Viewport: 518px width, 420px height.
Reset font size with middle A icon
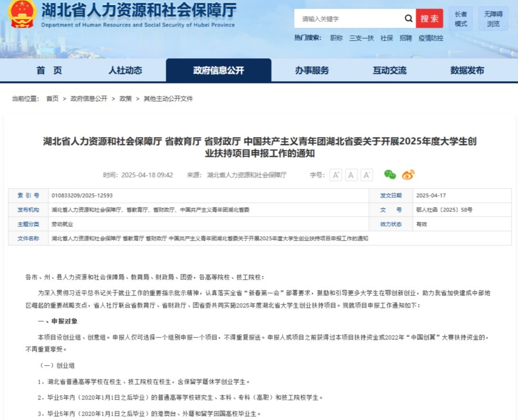pyautogui.click(x=352, y=175)
